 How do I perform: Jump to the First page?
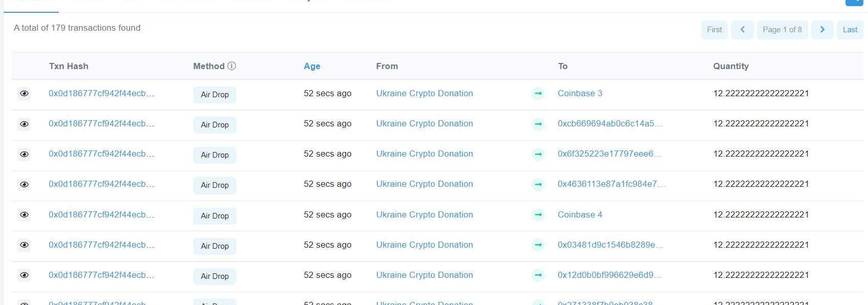[x=714, y=30]
